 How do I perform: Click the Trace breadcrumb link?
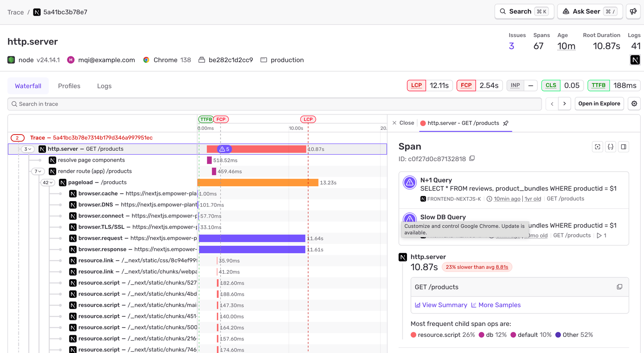click(x=16, y=12)
